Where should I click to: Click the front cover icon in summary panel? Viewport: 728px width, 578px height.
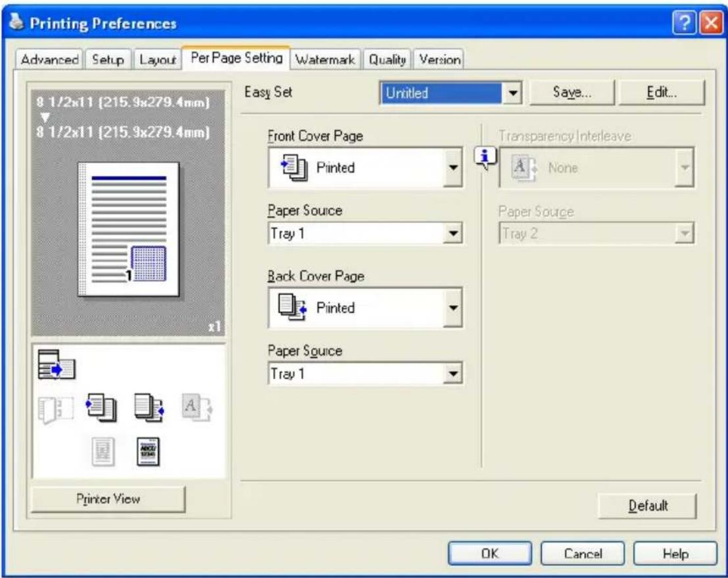(101, 408)
